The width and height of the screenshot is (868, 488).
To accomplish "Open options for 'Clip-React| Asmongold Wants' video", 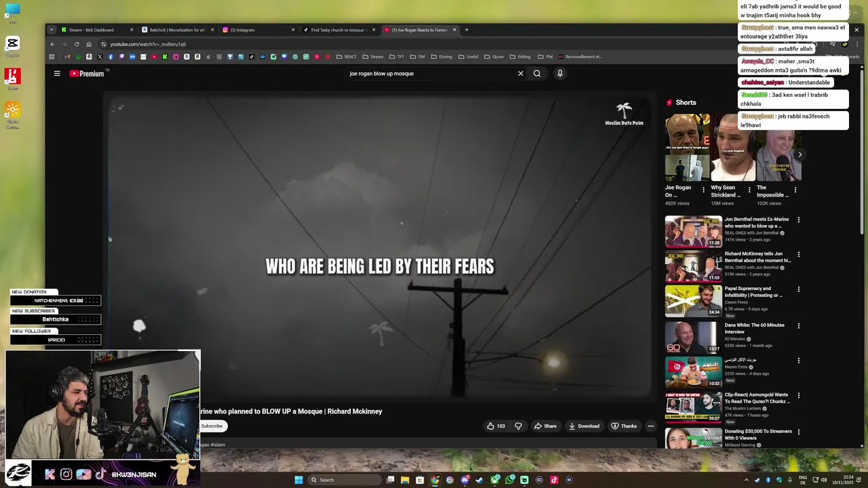I will (798, 395).
